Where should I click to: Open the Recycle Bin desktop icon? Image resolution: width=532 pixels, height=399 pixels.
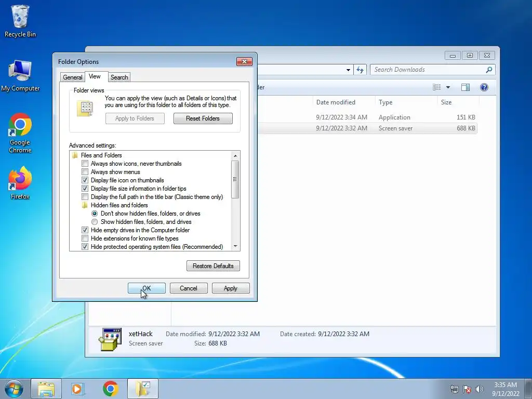[x=20, y=21]
